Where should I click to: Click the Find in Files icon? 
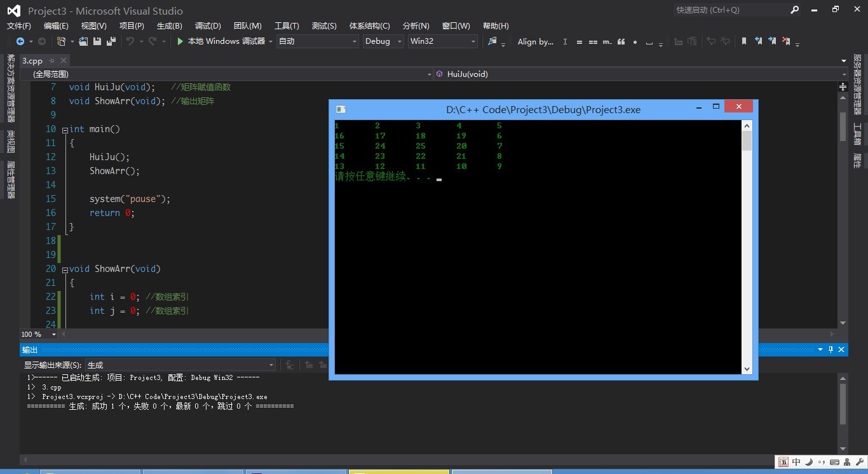(x=492, y=41)
